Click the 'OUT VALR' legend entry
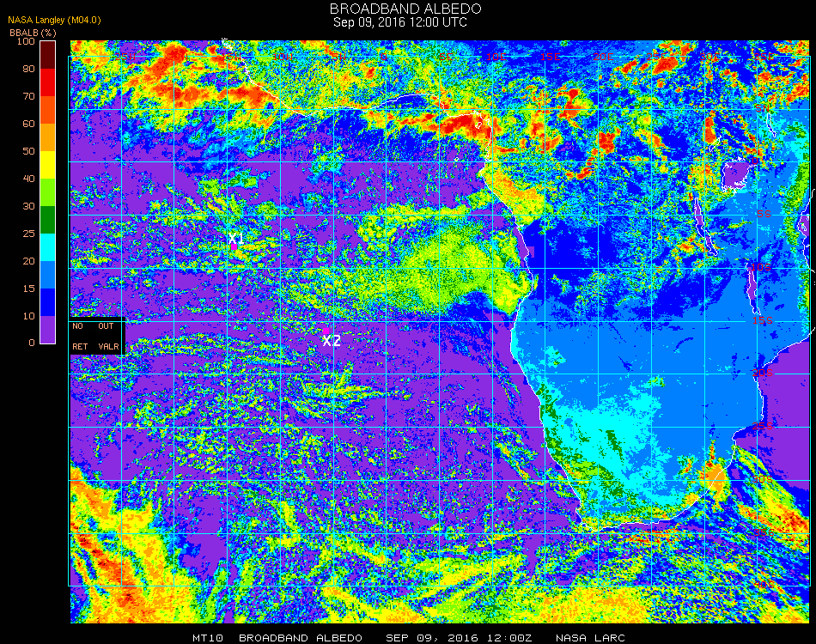 pos(108,336)
